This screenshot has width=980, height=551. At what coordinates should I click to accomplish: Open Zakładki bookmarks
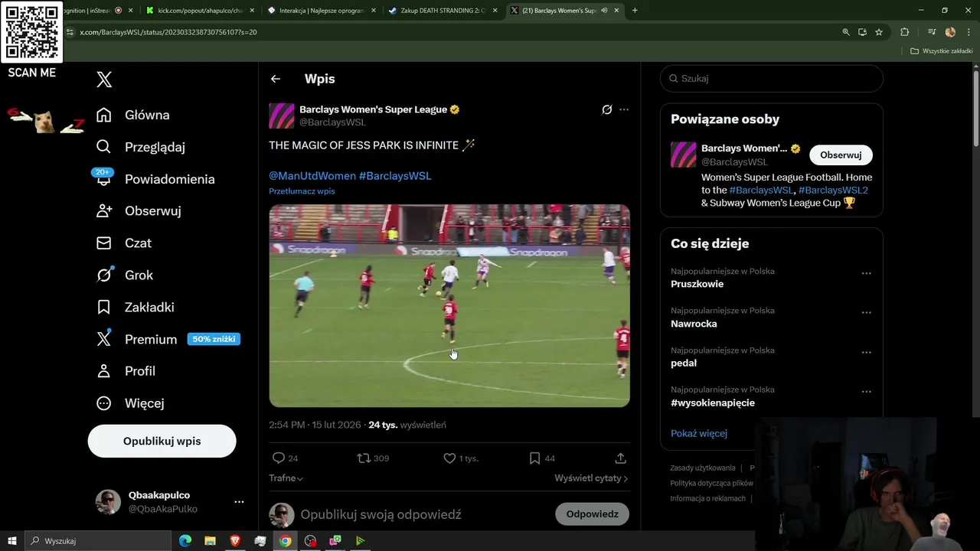[x=135, y=307]
